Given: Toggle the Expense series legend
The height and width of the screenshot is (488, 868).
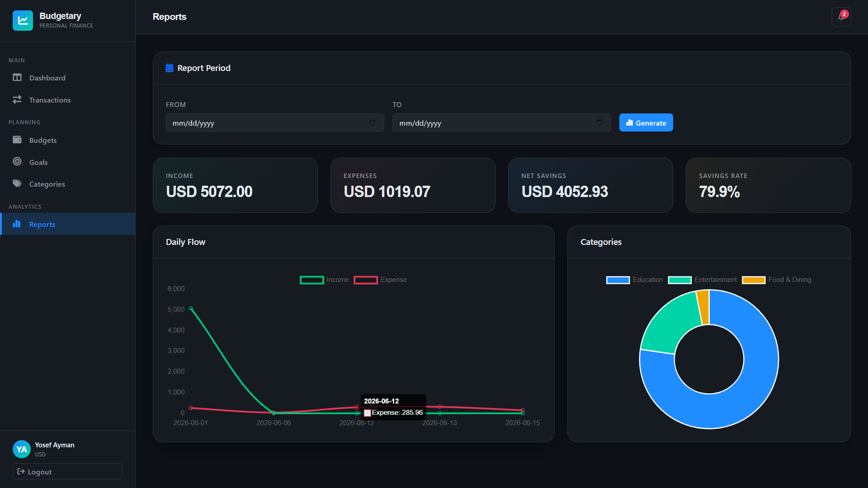Looking at the screenshot, I should tap(380, 280).
